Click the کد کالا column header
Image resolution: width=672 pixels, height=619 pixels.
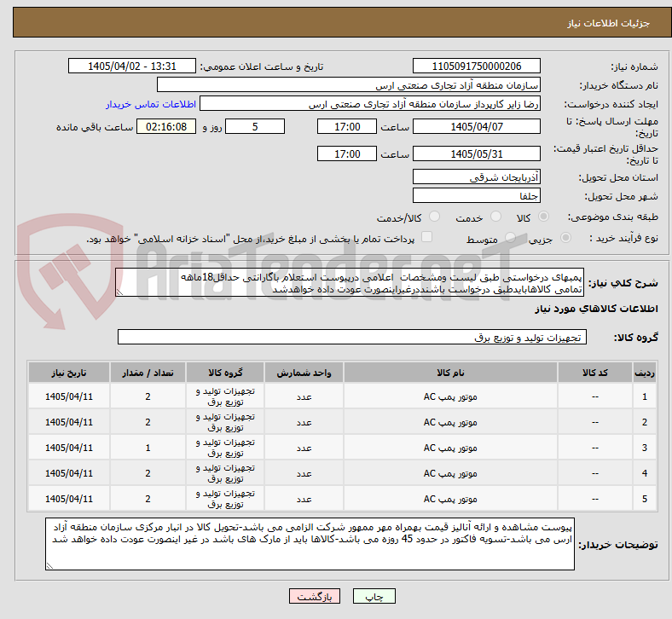pyautogui.click(x=595, y=373)
